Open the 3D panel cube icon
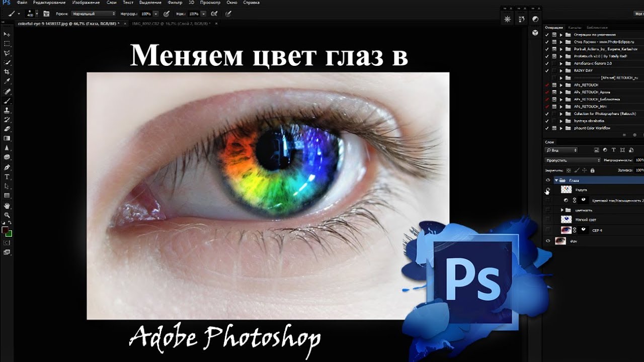 [x=535, y=33]
